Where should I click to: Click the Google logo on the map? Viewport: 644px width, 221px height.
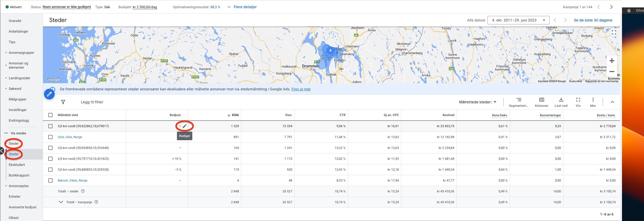pyautogui.click(x=53, y=79)
